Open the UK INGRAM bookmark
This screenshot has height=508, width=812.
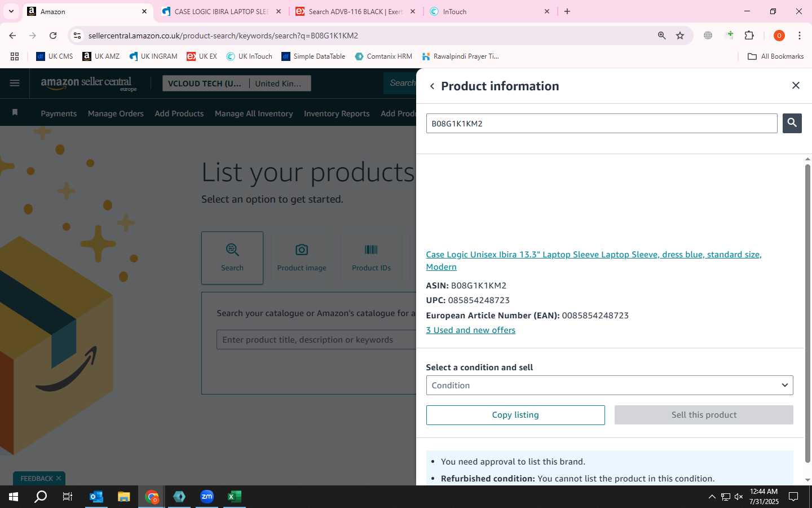tap(153, 56)
